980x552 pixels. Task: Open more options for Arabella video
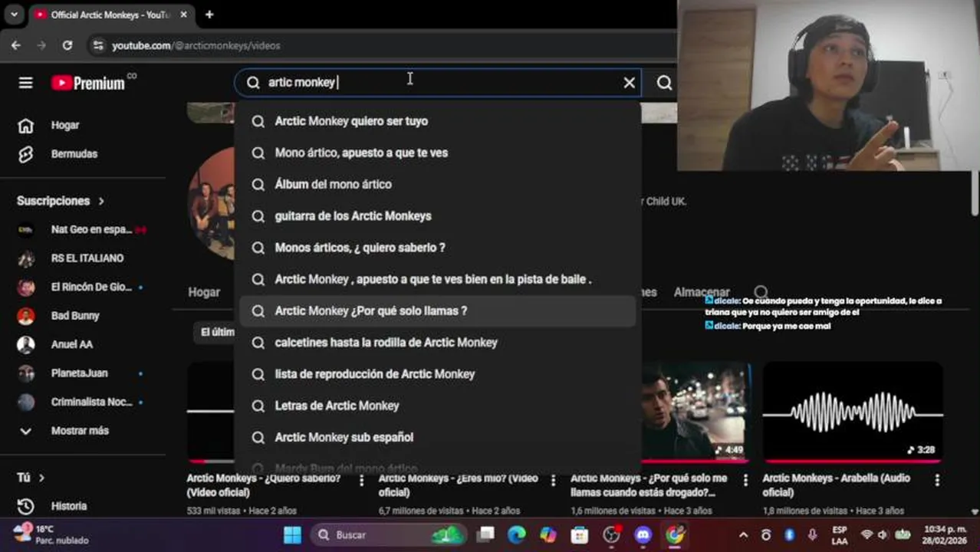tap(937, 481)
